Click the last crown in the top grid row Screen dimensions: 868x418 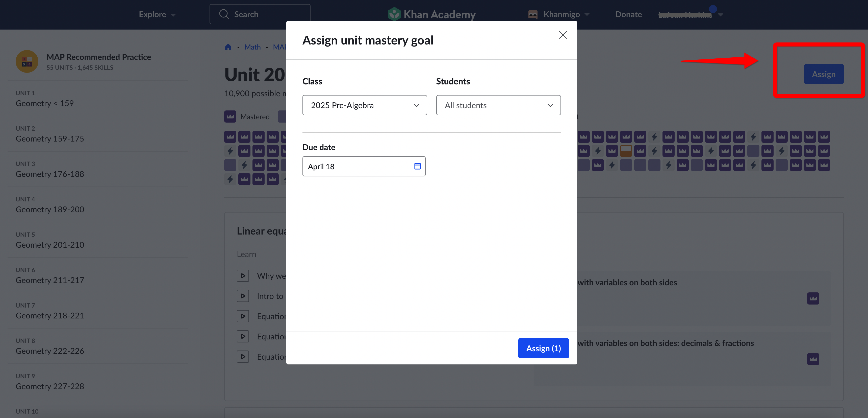[824, 137]
